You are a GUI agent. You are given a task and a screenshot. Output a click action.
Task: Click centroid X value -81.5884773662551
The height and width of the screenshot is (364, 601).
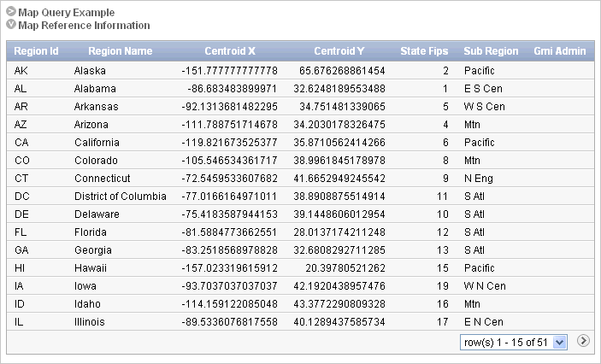(230, 232)
